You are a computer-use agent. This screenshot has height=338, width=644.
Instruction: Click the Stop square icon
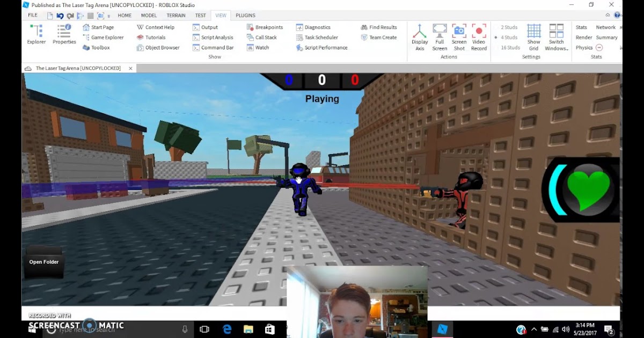click(x=90, y=16)
